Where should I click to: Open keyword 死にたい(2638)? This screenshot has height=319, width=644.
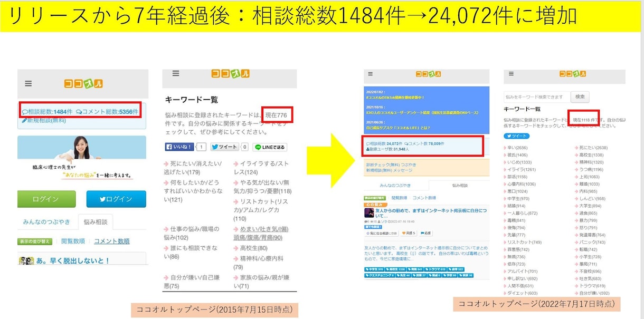tap(591, 148)
